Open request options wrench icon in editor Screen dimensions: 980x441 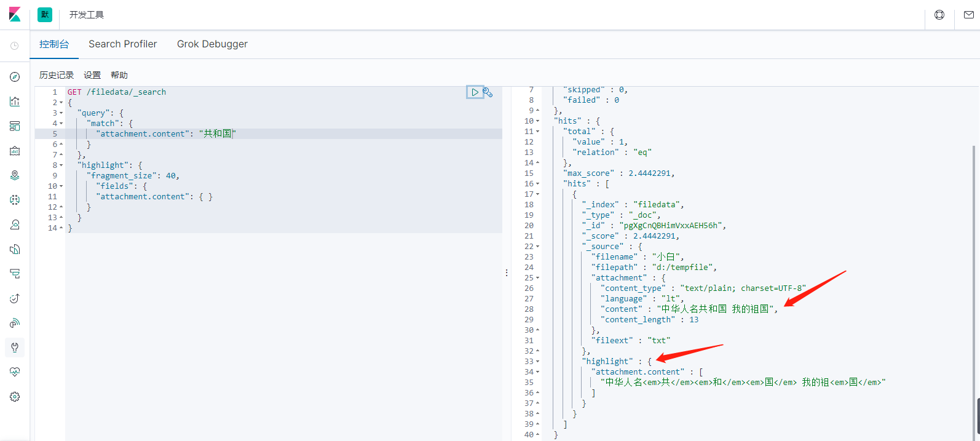pos(488,92)
